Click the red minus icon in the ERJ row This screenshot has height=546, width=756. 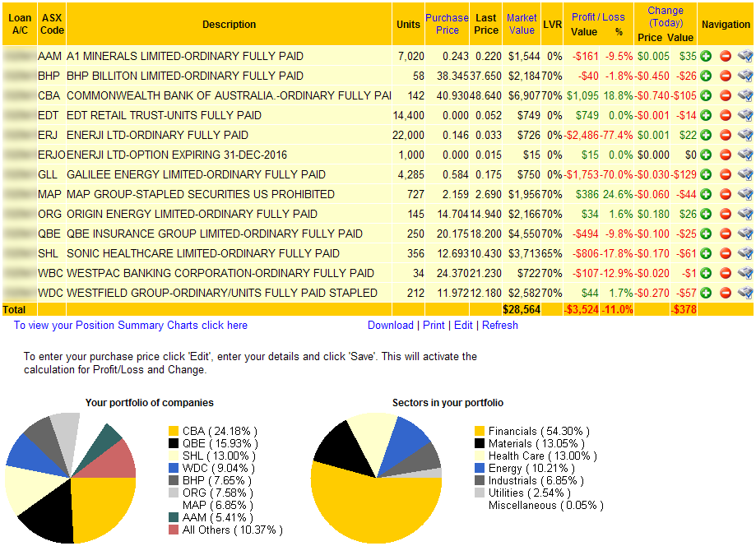point(726,136)
